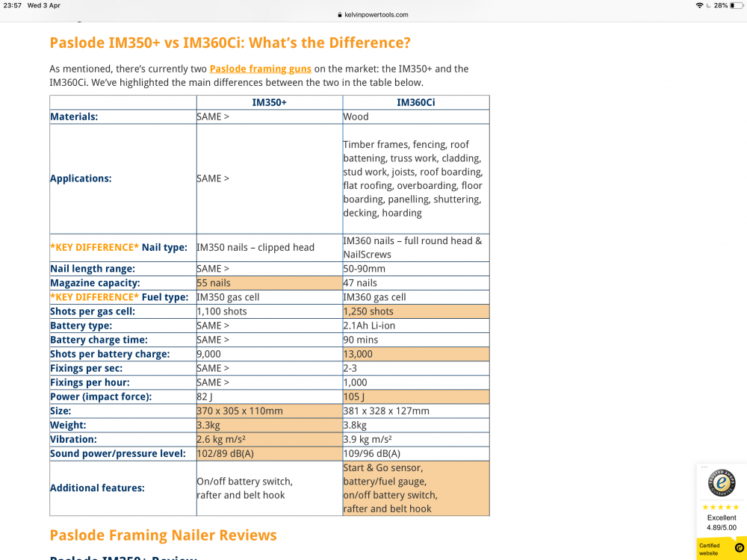
Task: Select the 2.6 kg m/s² vibration cell
Action: (x=269, y=440)
